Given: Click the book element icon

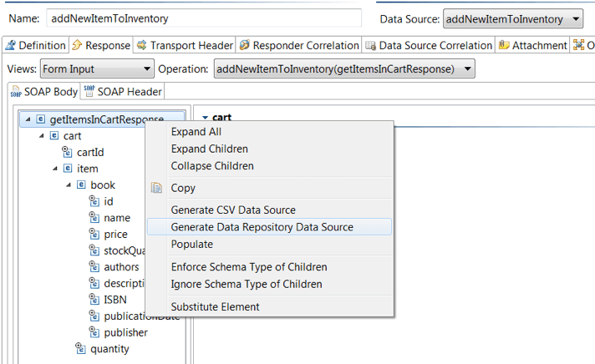Looking at the screenshot, I should click(x=81, y=185).
